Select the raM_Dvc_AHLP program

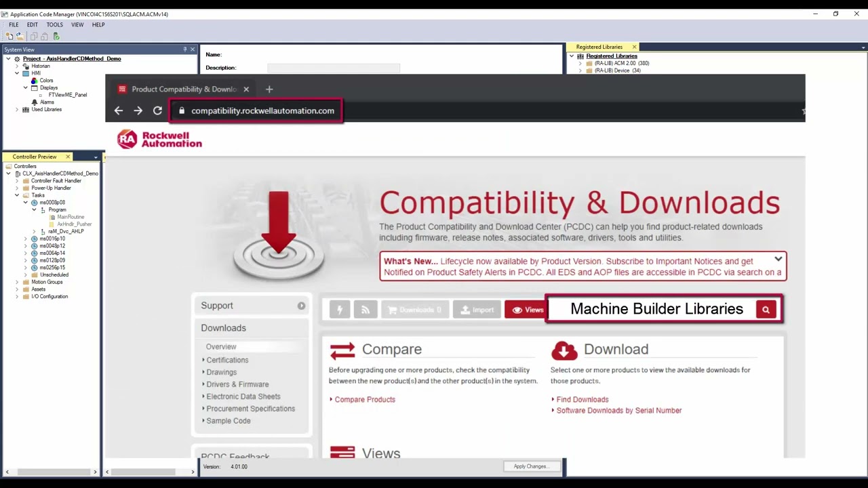(66, 231)
